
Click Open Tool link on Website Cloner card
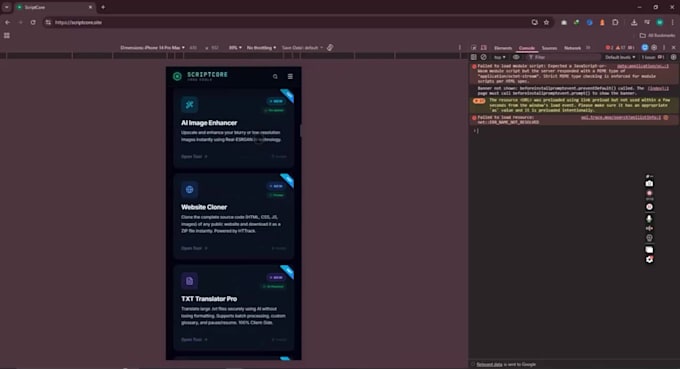point(194,248)
